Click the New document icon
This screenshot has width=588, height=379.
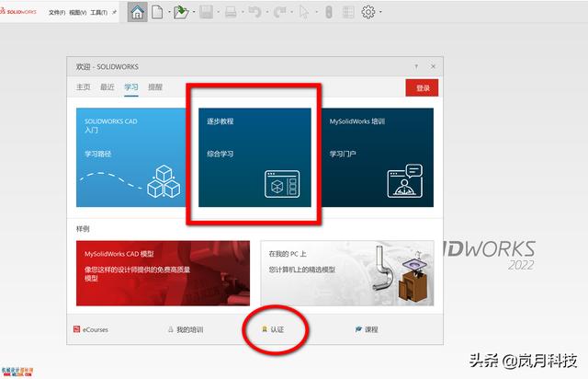tap(157, 12)
